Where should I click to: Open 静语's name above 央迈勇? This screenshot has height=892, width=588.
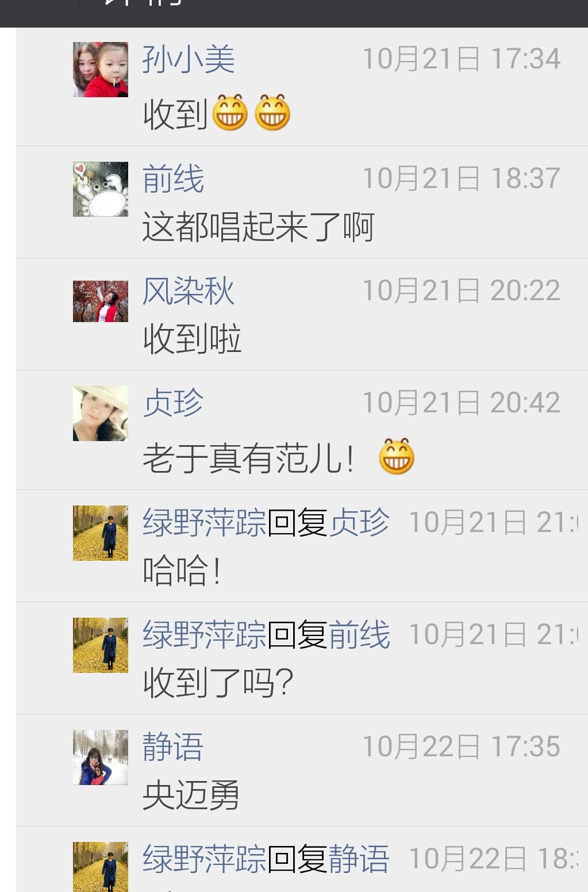pyautogui.click(x=173, y=747)
